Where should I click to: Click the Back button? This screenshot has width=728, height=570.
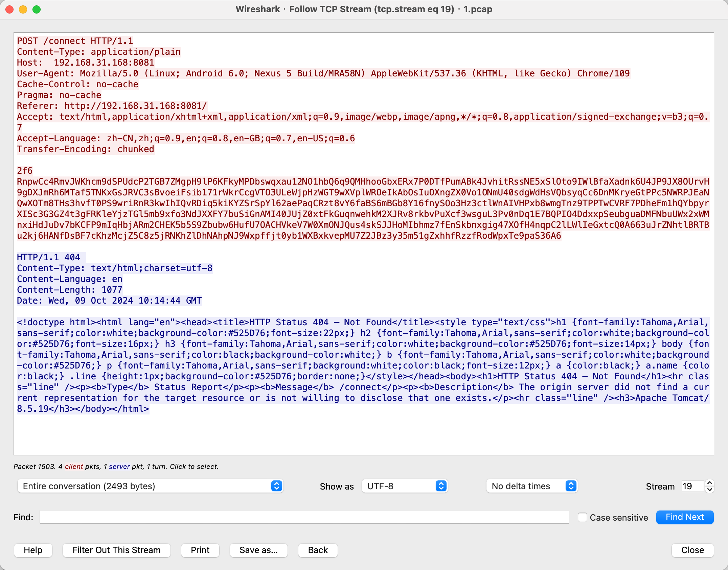click(318, 550)
